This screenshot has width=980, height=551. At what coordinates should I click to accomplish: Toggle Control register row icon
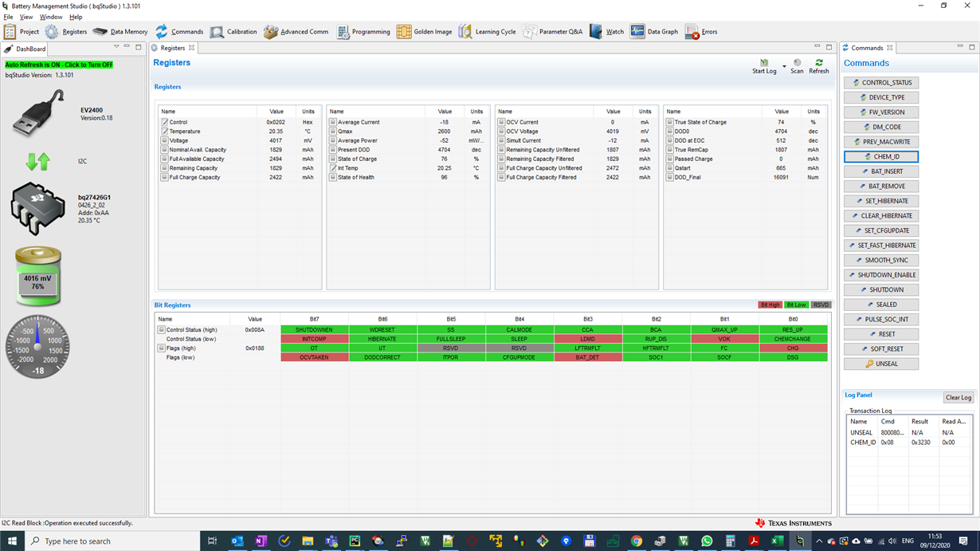[x=165, y=122]
